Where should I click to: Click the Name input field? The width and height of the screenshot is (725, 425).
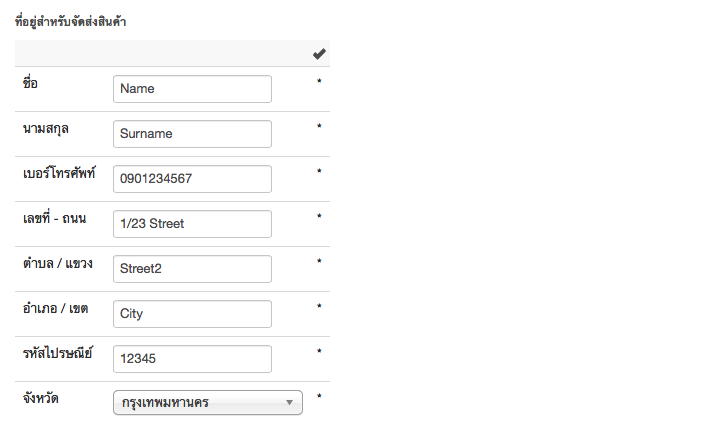point(192,89)
